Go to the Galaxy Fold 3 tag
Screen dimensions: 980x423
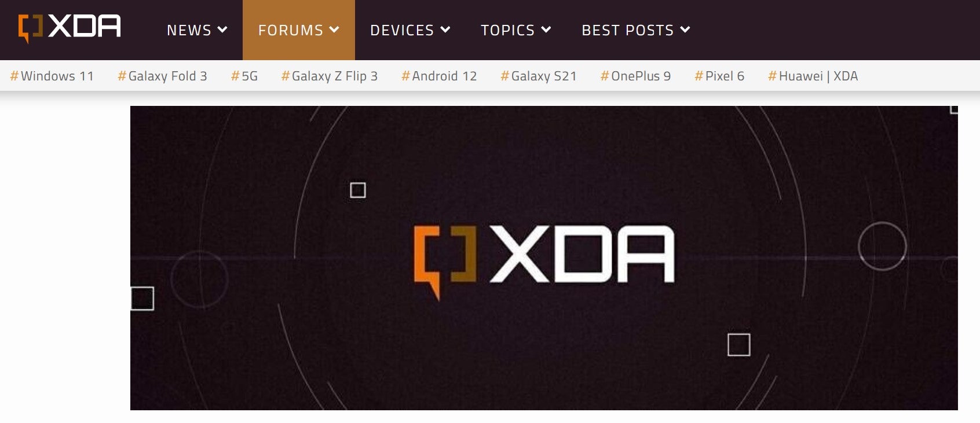(162, 76)
